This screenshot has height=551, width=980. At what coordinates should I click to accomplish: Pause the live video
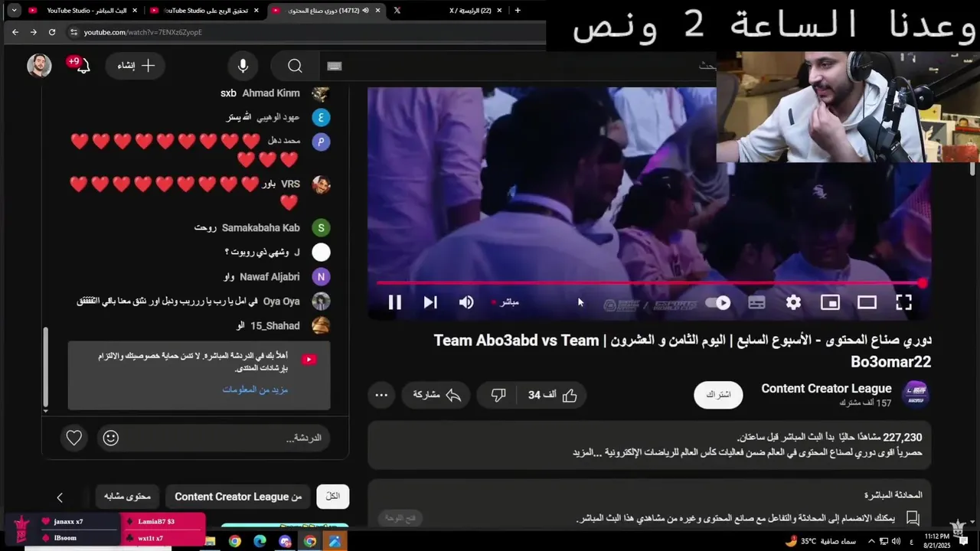pos(394,302)
